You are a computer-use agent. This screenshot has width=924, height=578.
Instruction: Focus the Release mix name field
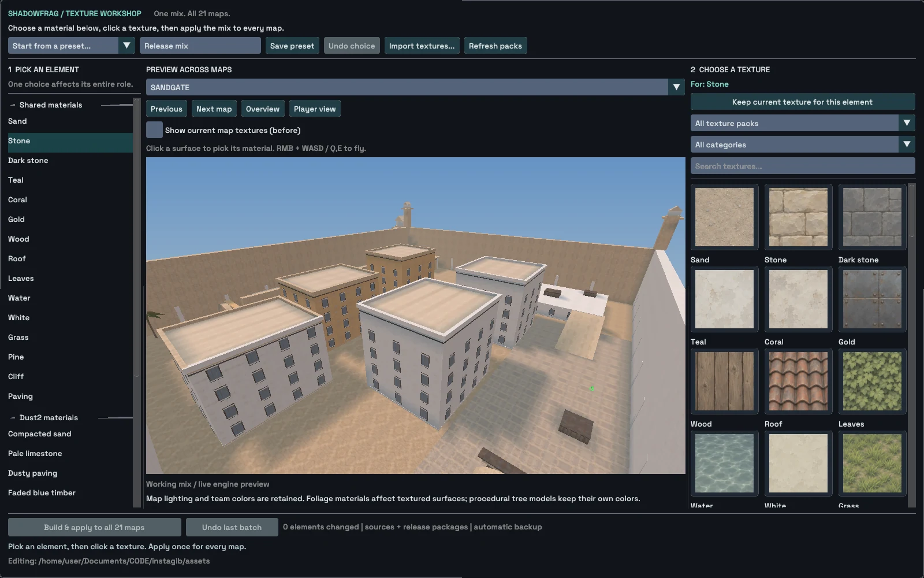[200, 46]
